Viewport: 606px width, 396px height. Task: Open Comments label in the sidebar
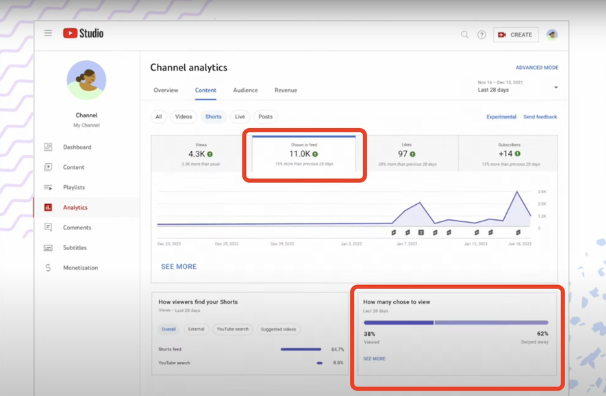[77, 228]
